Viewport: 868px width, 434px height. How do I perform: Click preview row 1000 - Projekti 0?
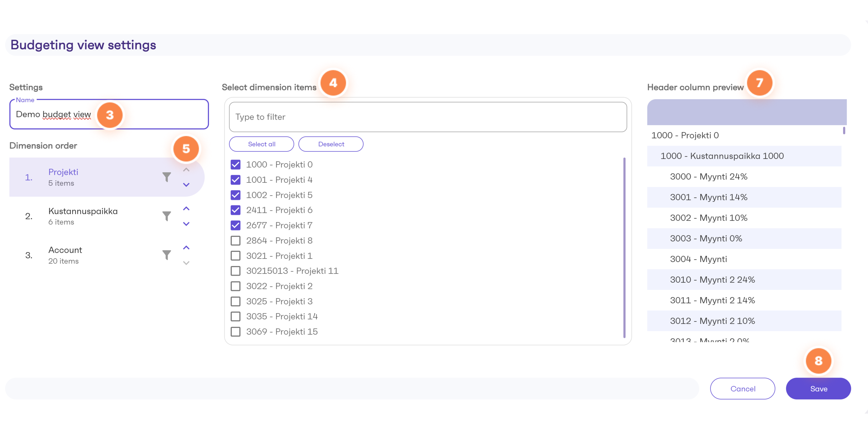pos(744,135)
